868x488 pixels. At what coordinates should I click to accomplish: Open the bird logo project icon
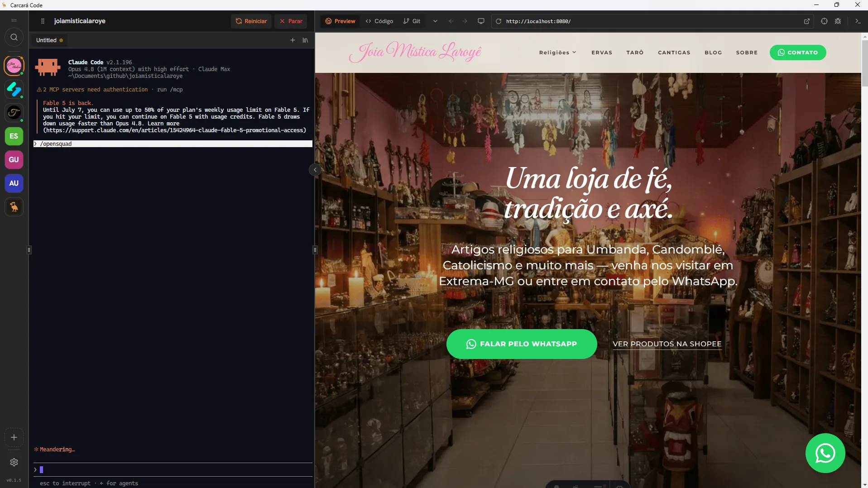point(14,207)
